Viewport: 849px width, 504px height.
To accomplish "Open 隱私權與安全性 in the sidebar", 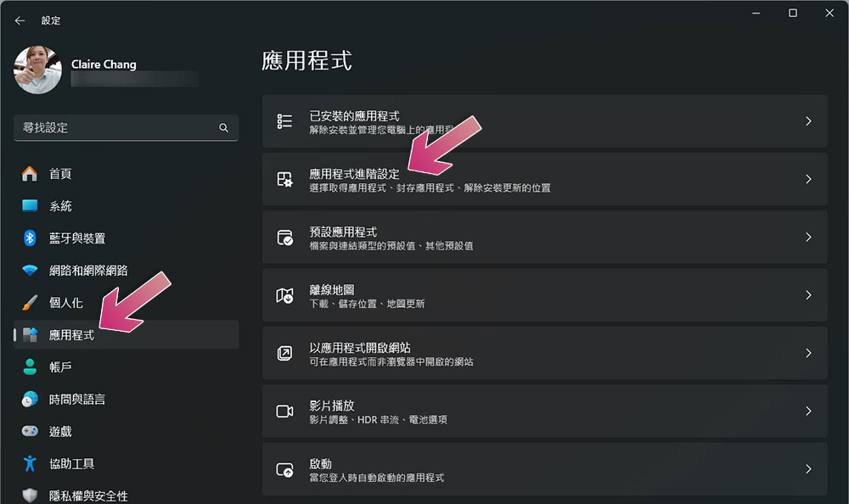I will [x=88, y=496].
